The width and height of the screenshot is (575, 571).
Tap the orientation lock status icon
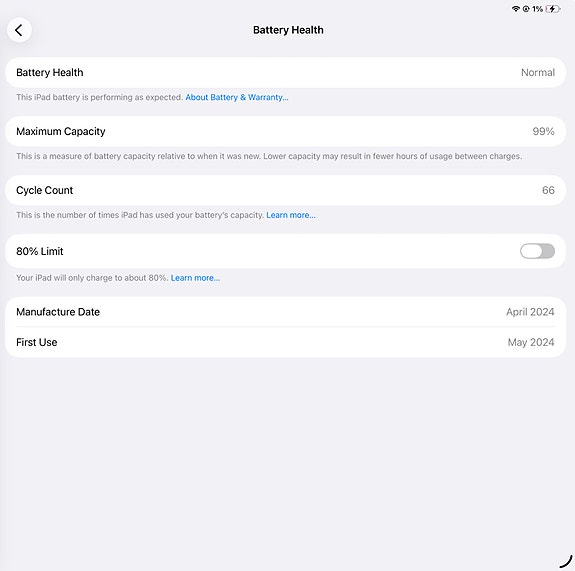click(x=526, y=9)
